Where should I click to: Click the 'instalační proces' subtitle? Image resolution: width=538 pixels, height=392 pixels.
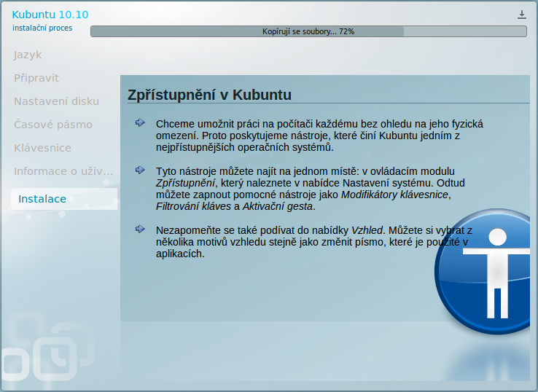point(42,28)
